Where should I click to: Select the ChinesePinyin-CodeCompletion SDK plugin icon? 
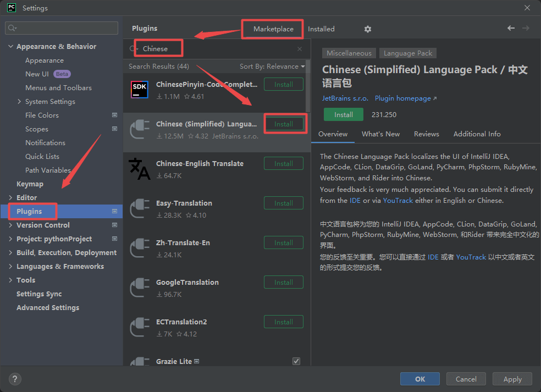(140, 90)
